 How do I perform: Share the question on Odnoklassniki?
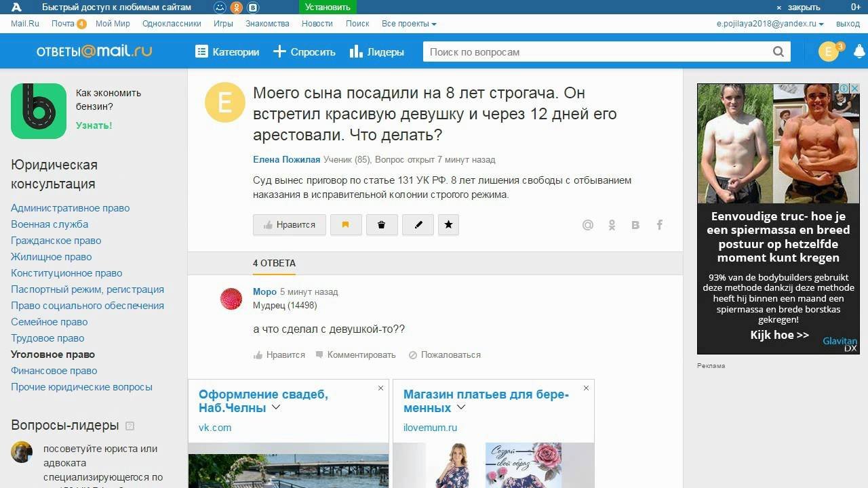click(x=612, y=225)
